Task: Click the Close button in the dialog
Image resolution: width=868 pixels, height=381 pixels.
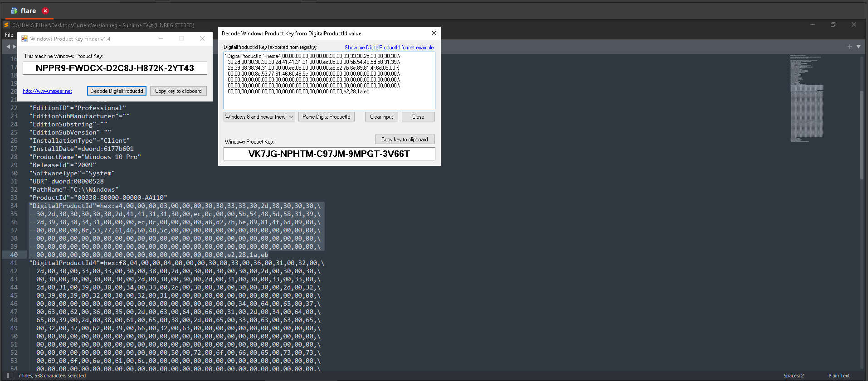Action: tap(418, 117)
